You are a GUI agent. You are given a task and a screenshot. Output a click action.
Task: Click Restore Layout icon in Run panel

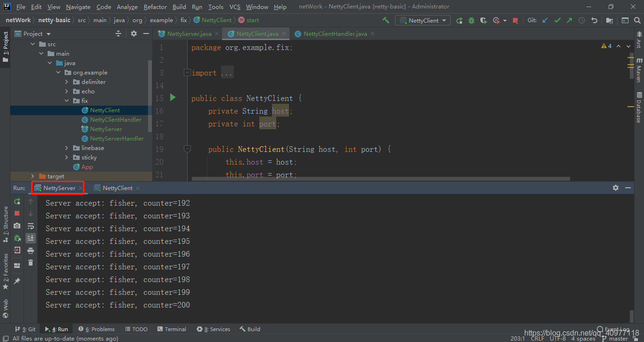point(17,266)
